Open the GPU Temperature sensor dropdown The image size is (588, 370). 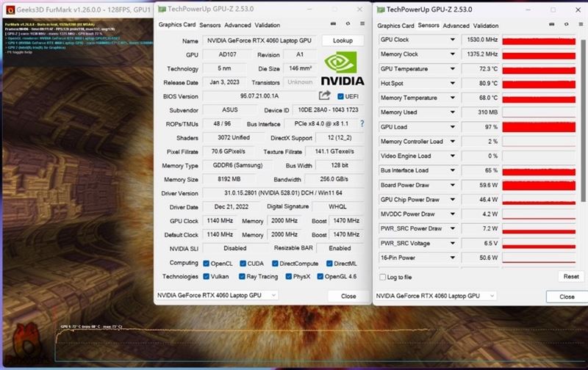point(453,68)
